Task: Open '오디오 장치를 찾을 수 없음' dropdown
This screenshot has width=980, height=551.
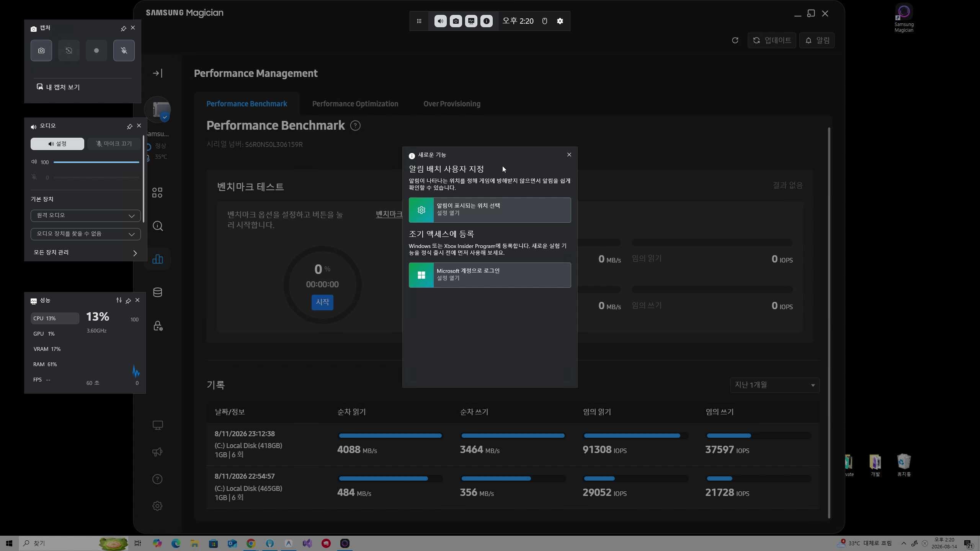Action: click(x=86, y=234)
